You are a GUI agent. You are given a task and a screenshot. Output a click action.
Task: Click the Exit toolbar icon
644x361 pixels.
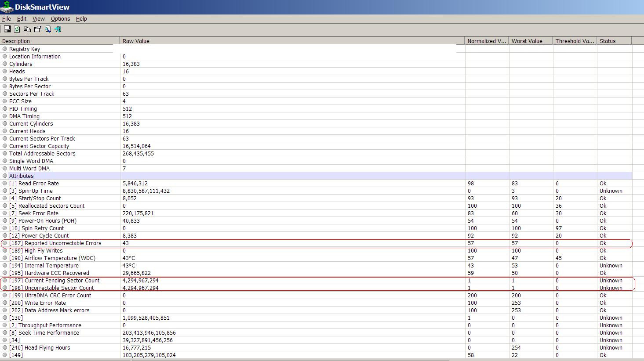coord(58,29)
